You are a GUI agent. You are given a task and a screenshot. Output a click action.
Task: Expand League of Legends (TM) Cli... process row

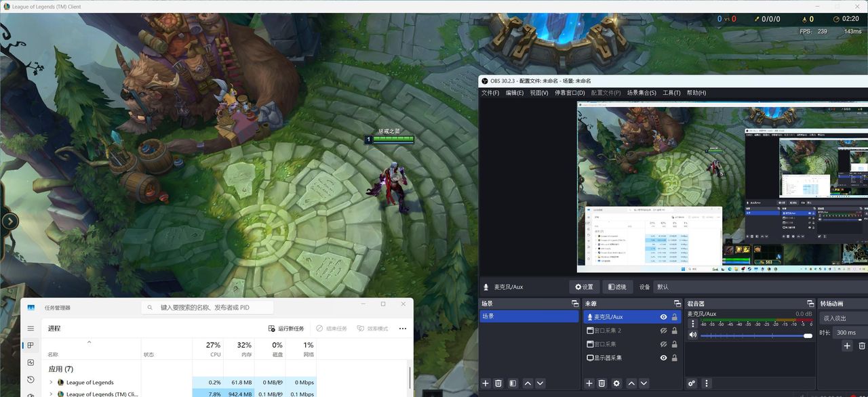coord(50,394)
